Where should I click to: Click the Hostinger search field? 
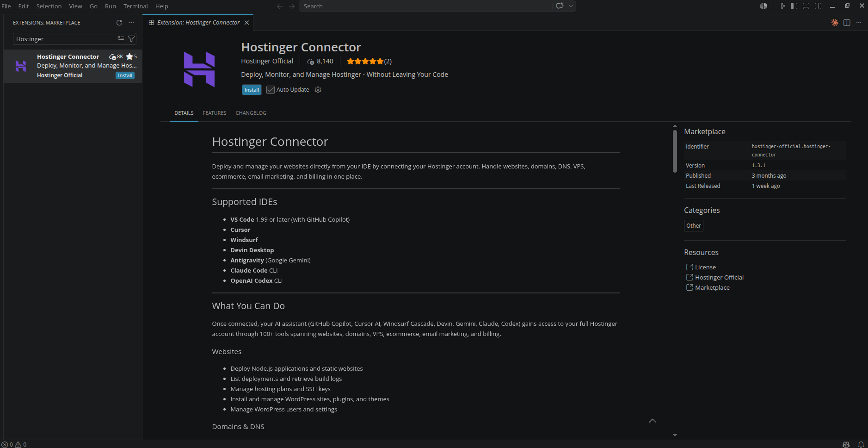click(65, 39)
